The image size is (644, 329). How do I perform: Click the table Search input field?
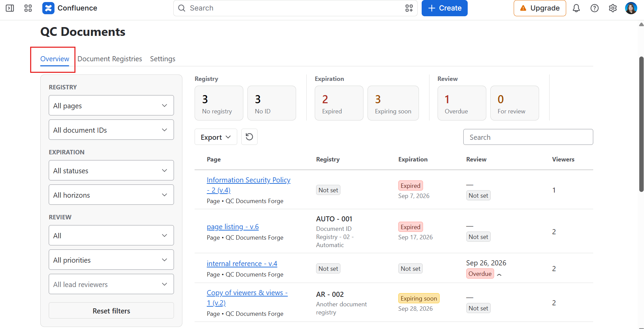528,137
